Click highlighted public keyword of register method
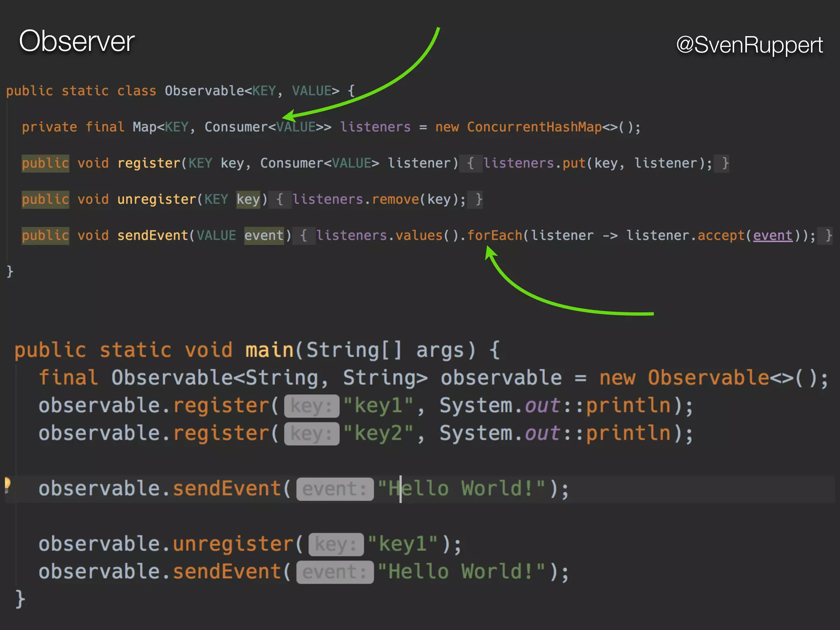 coord(45,163)
